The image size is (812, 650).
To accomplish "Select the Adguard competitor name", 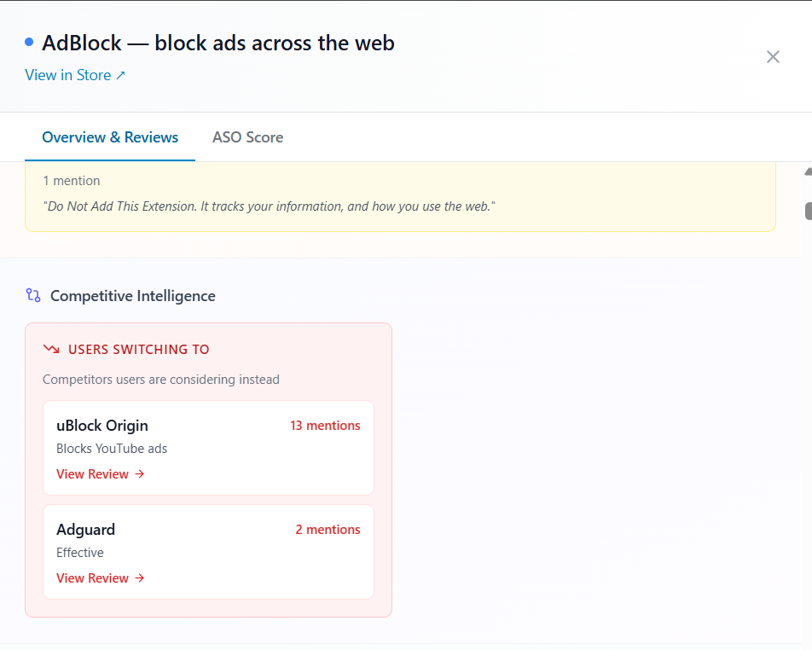I will (x=85, y=530).
